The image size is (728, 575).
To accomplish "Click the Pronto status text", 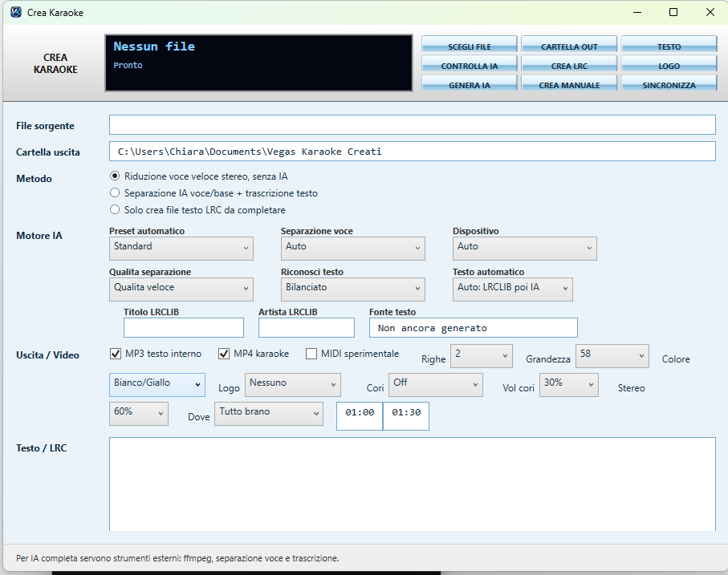I will [128, 66].
